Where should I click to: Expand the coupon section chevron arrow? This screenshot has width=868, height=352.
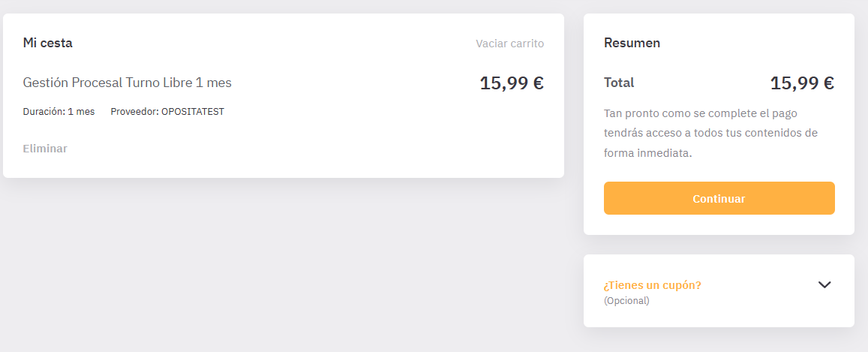pyautogui.click(x=824, y=284)
